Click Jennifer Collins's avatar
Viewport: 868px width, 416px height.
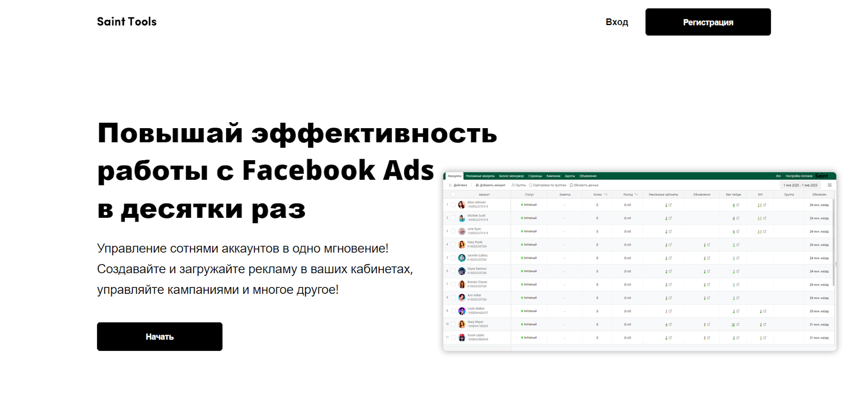pyautogui.click(x=462, y=258)
